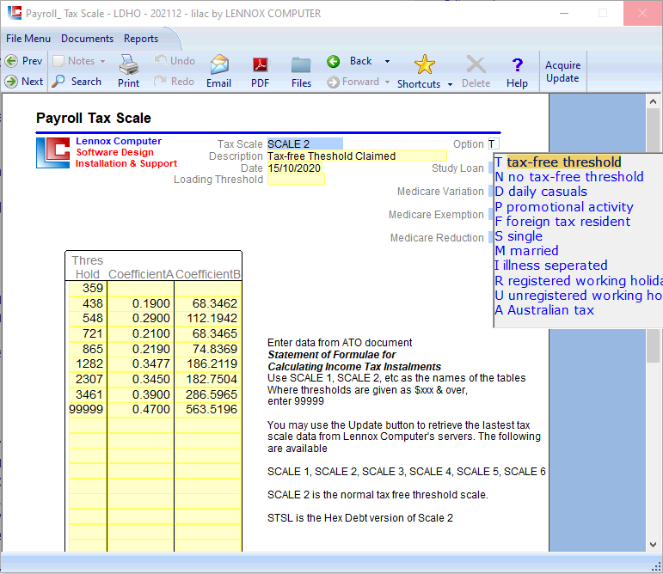Select threshold cell 2307
Screen dimensions: 663x574
point(88,379)
